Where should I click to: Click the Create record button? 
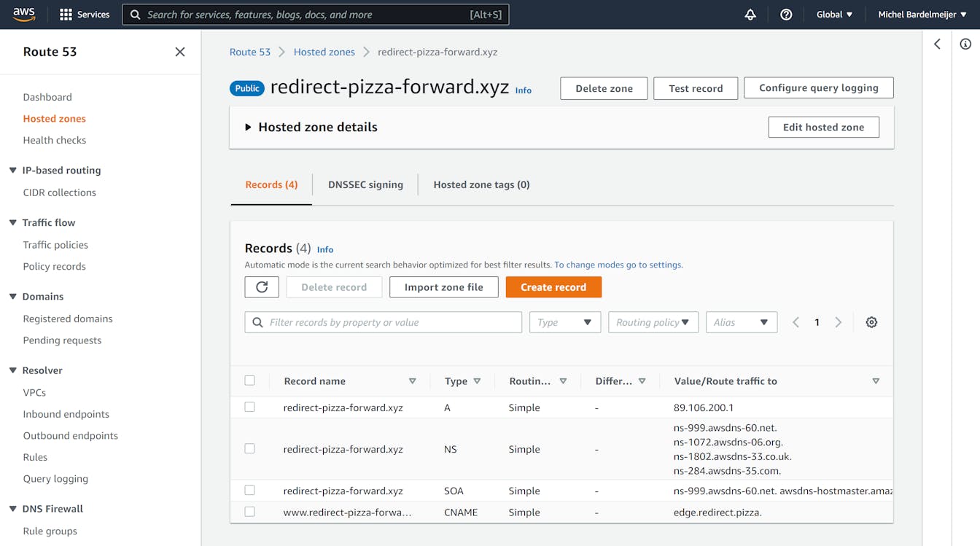click(x=553, y=287)
